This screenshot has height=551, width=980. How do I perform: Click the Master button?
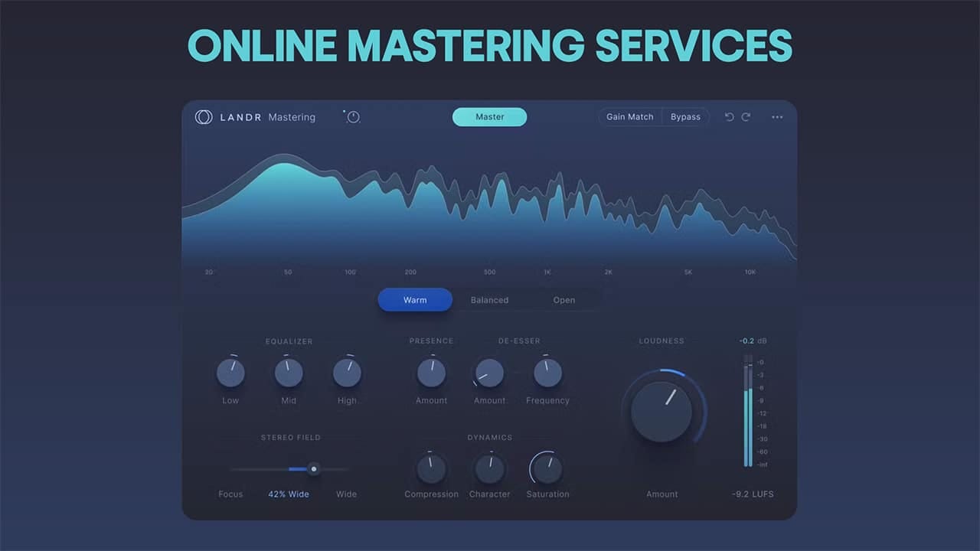click(489, 117)
